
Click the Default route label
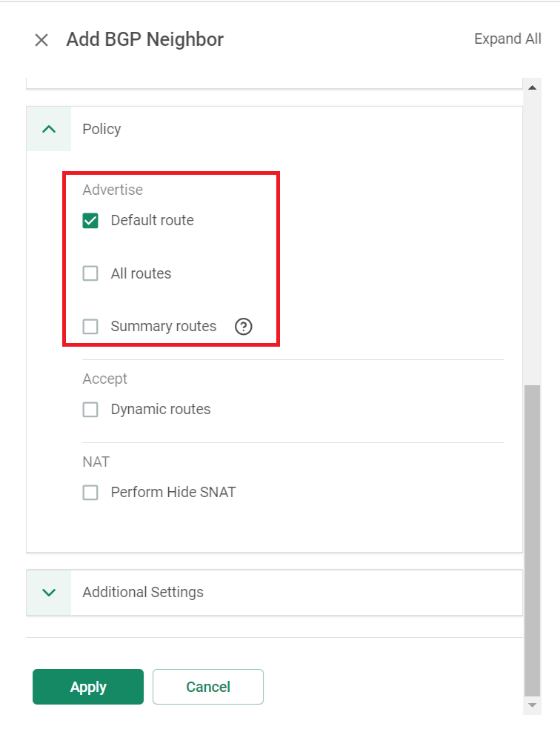(x=153, y=220)
